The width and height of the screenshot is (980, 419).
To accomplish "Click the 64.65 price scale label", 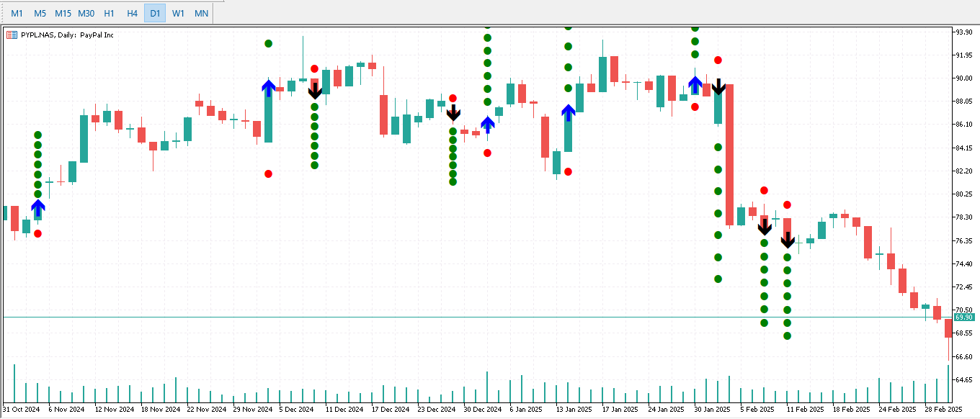I will tap(963, 380).
